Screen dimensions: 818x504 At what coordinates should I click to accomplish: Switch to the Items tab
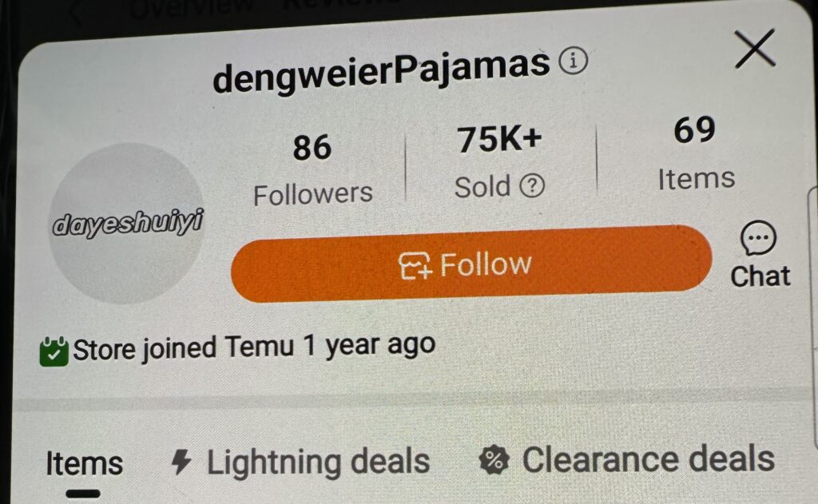click(84, 463)
